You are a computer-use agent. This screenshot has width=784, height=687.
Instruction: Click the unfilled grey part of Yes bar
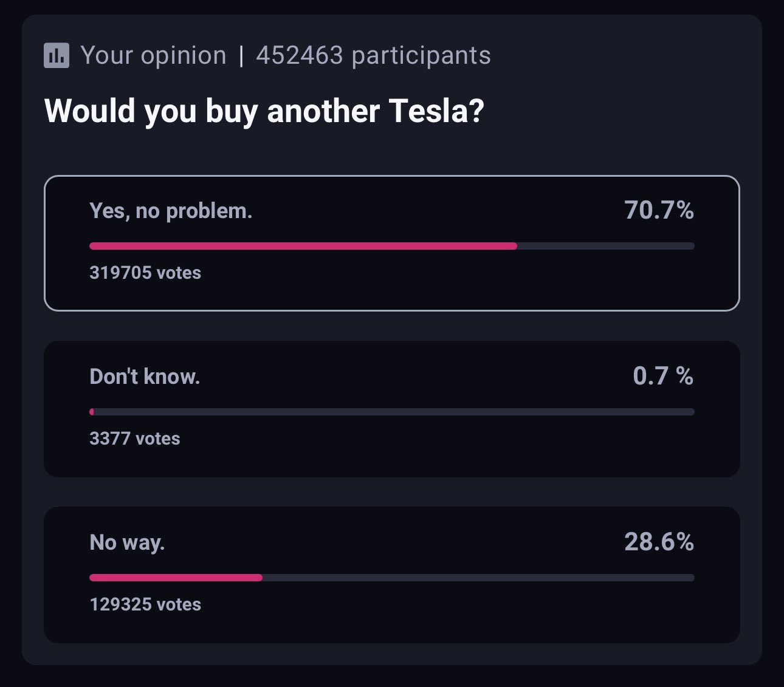pos(605,246)
